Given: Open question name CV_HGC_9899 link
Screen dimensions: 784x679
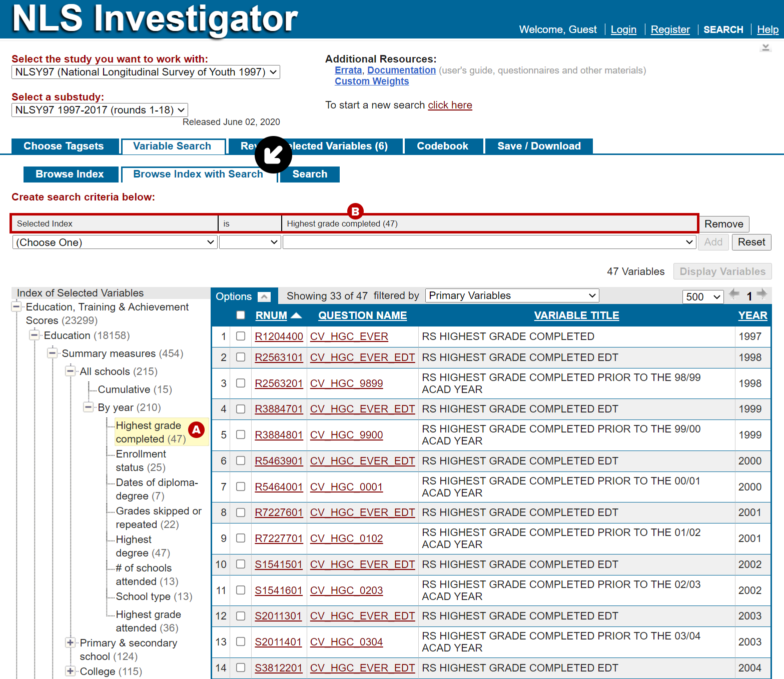Looking at the screenshot, I should click(x=346, y=383).
